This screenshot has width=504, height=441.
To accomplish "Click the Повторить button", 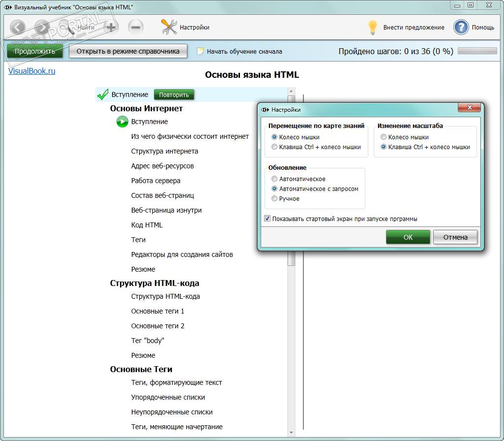I will (x=174, y=95).
